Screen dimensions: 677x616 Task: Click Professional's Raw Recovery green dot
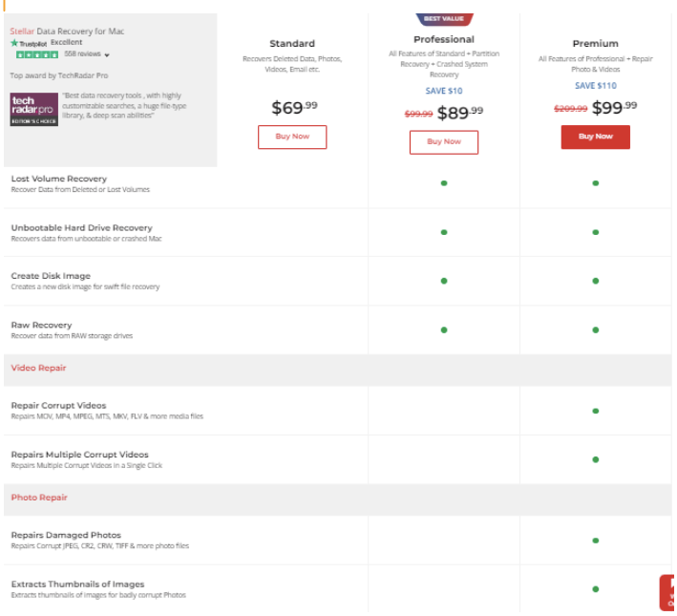click(x=444, y=329)
